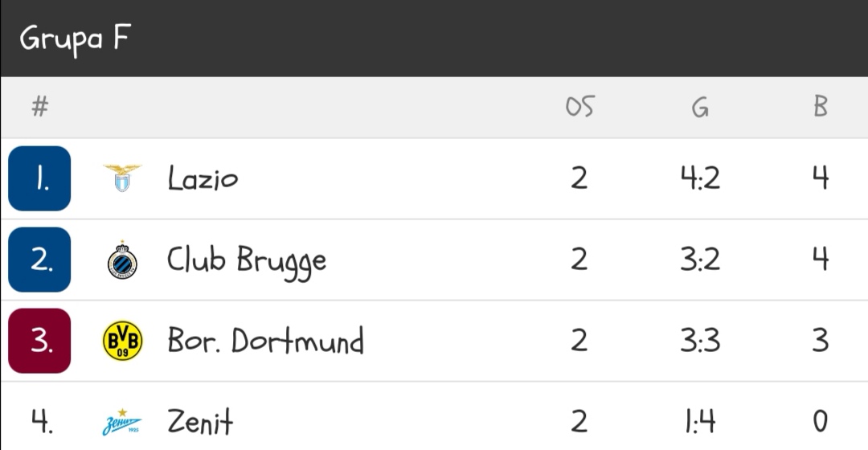The image size is (868, 450).
Task: Click the G goals column header
Action: tap(699, 107)
